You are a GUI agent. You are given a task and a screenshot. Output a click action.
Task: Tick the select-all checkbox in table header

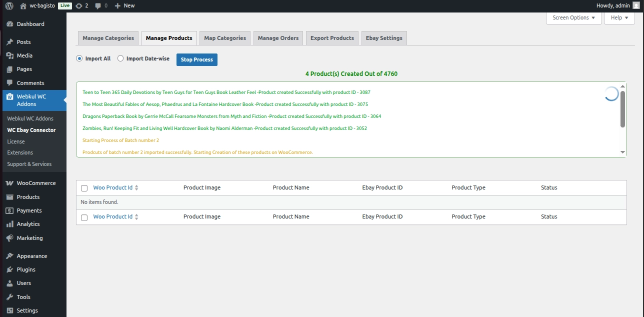point(84,188)
